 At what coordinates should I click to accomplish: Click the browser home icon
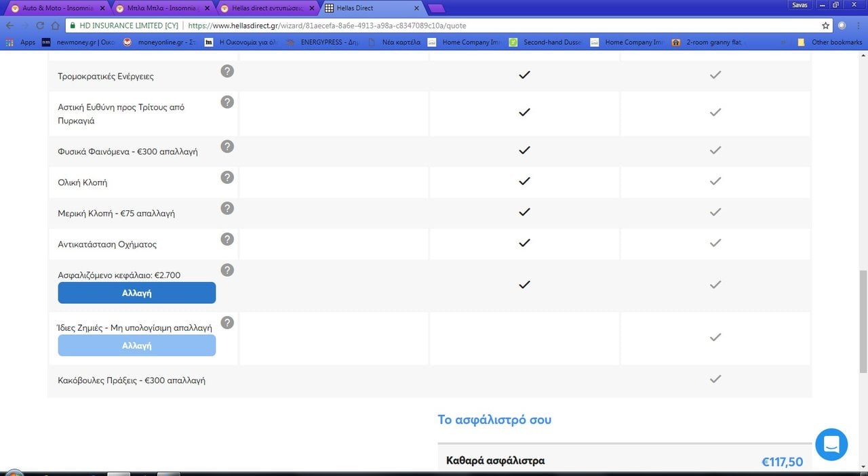pyautogui.click(x=56, y=25)
